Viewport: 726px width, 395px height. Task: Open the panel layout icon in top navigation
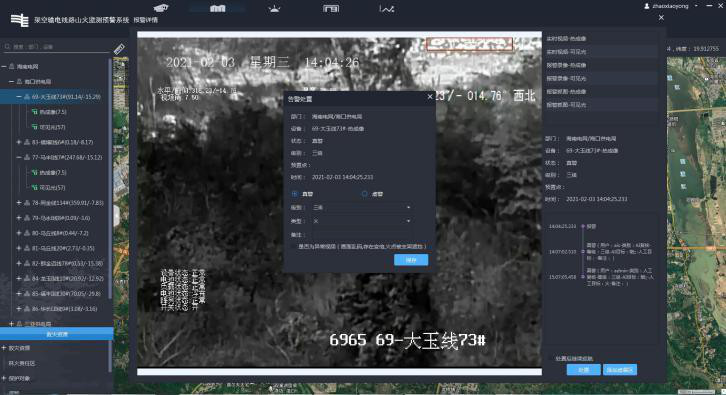[x=331, y=8]
